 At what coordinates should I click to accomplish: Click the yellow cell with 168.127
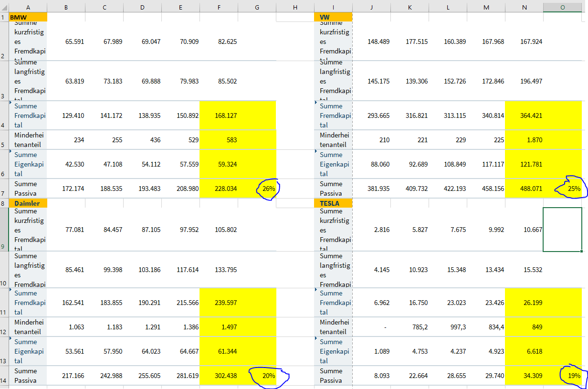click(x=219, y=116)
